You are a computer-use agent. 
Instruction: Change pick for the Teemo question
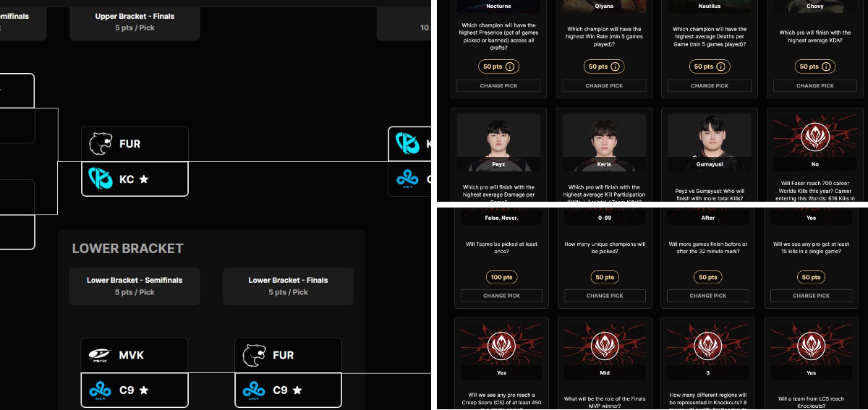[501, 296]
